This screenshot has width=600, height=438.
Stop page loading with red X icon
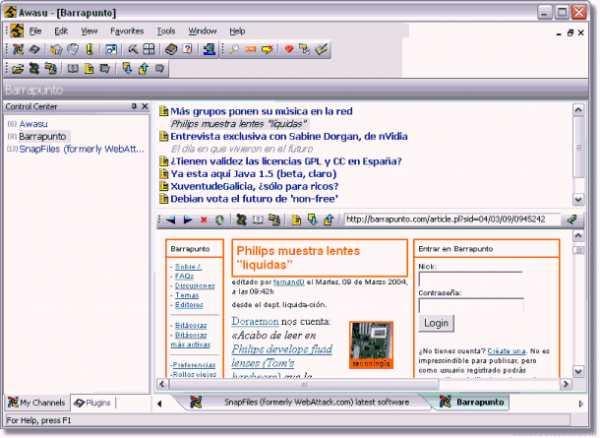pyautogui.click(x=204, y=220)
